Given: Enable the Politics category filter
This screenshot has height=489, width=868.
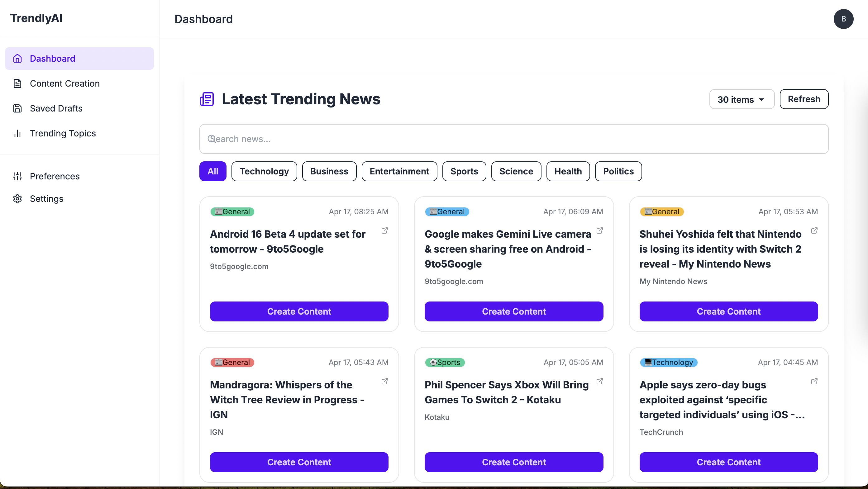Looking at the screenshot, I should click(618, 171).
